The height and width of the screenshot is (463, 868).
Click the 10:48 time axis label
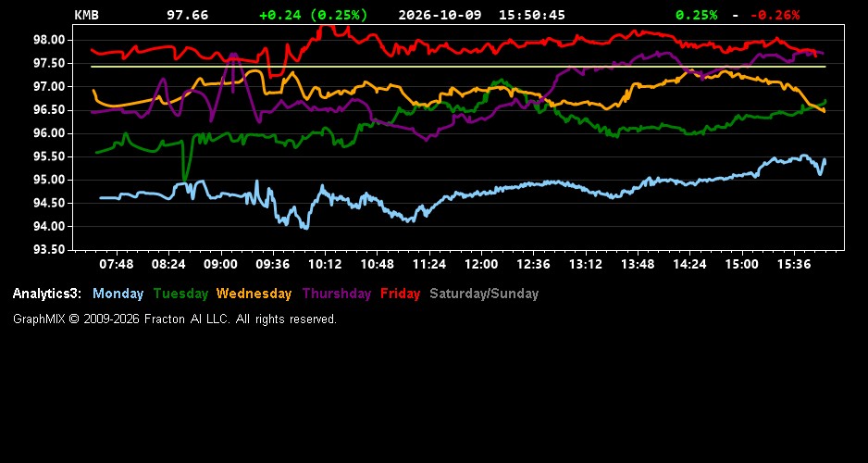tap(377, 264)
